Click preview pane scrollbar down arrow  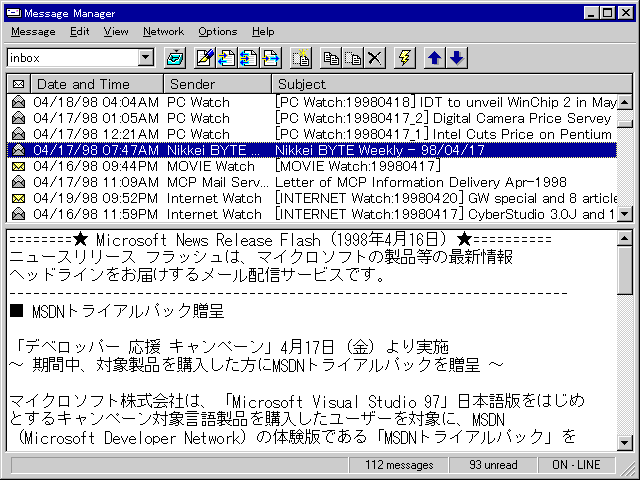pos(625,442)
